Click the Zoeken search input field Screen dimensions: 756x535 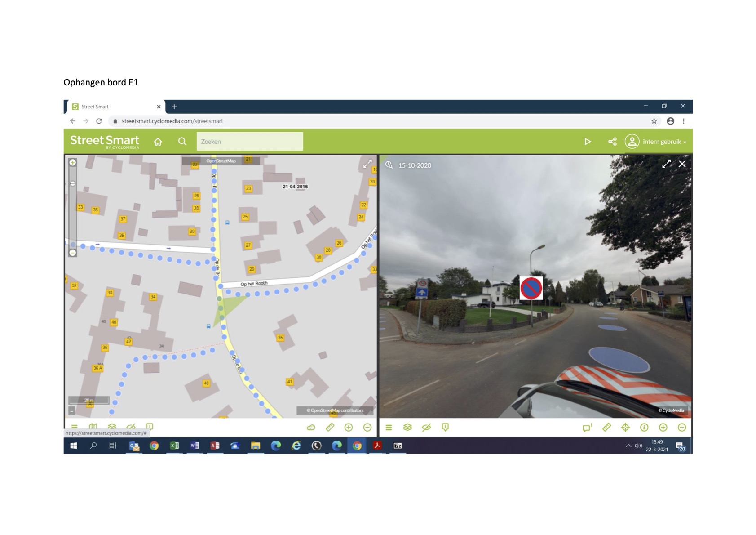point(249,142)
